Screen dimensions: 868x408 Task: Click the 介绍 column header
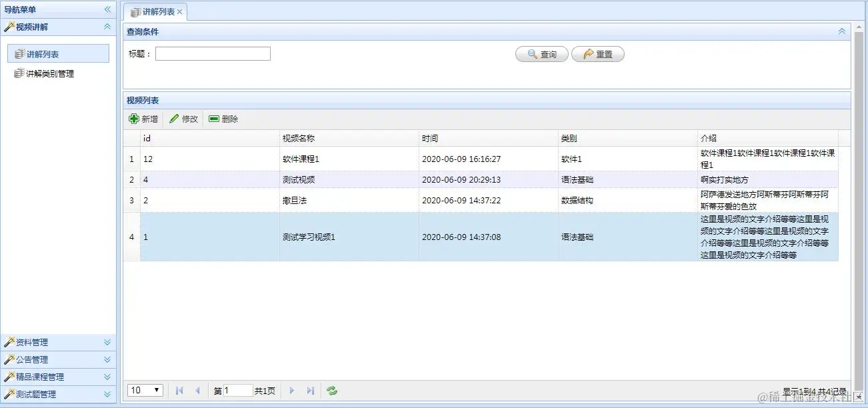(x=768, y=138)
